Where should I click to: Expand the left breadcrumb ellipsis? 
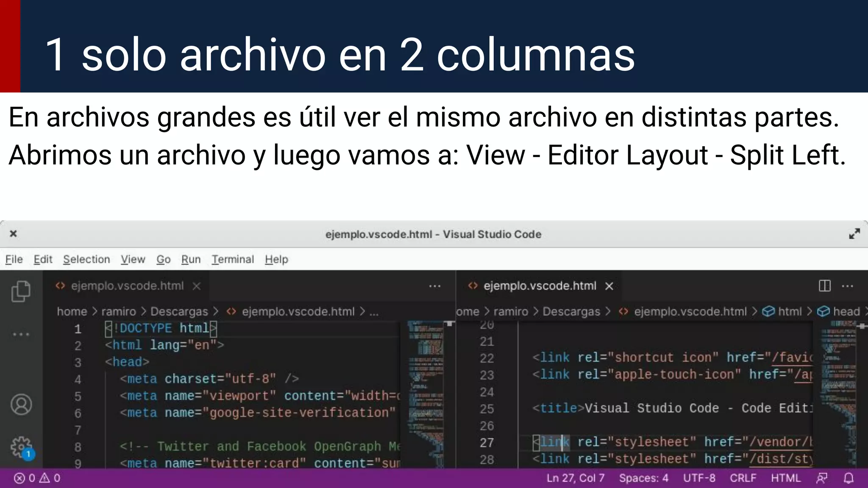click(x=374, y=313)
